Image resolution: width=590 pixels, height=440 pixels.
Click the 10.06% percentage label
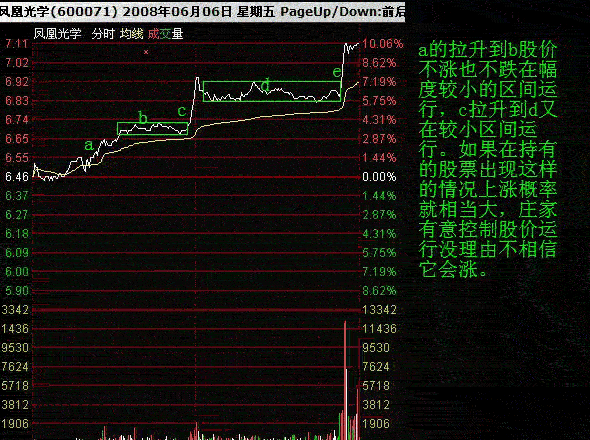(383, 44)
